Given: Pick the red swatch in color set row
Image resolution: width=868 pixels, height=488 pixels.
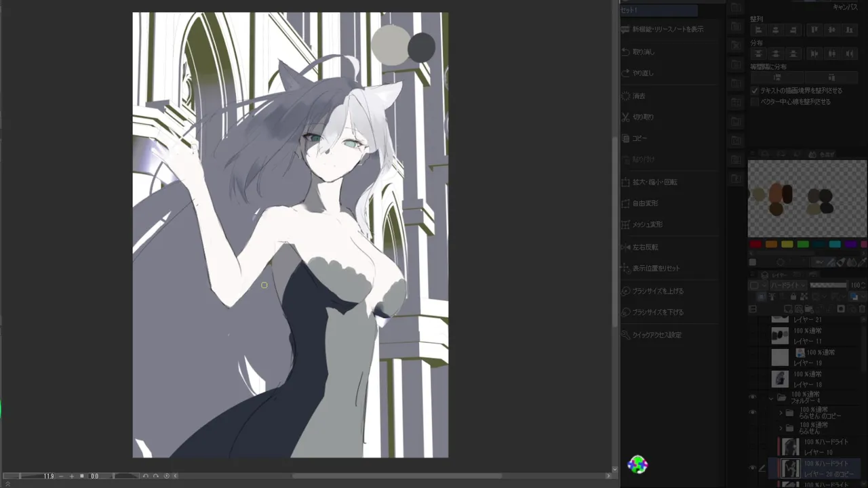Looking at the screenshot, I should [x=755, y=245].
